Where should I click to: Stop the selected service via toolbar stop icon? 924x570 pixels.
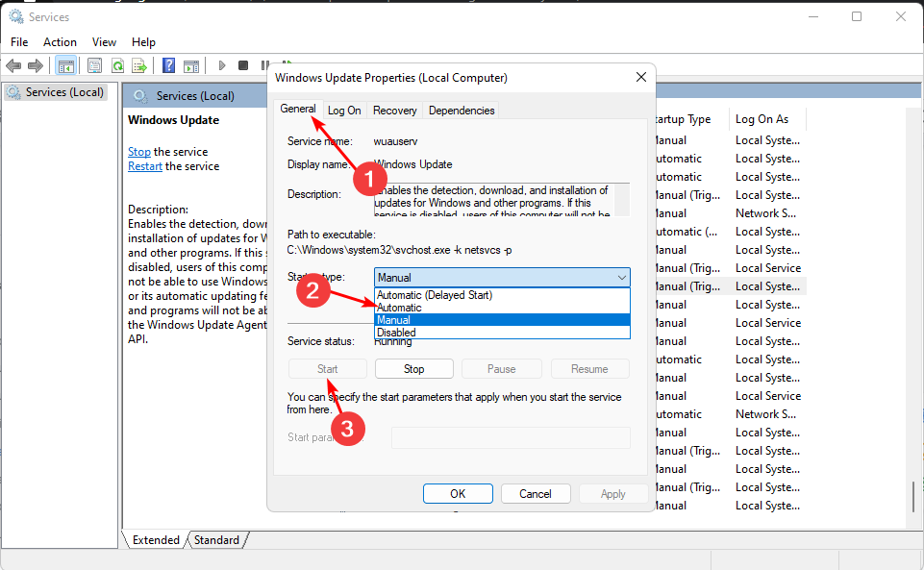pos(242,65)
